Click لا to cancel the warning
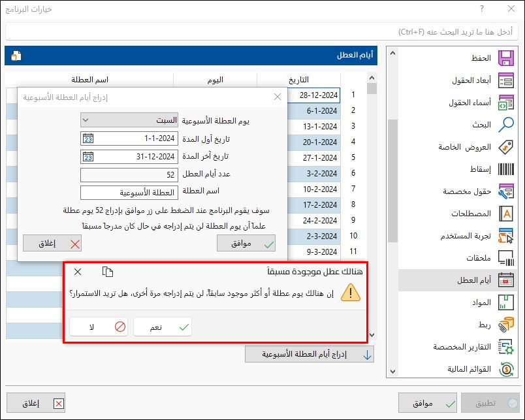 [99, 327]
